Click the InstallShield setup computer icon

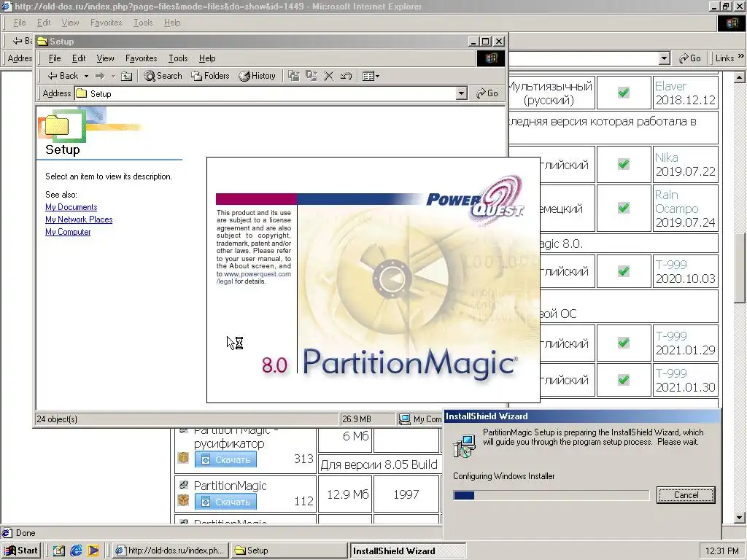click(x=464, y=446)
